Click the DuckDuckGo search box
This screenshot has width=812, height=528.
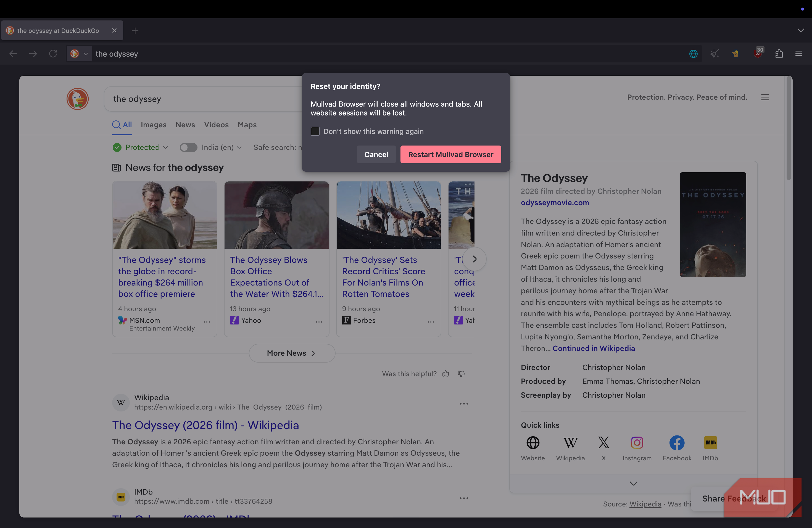click(203, 99)
